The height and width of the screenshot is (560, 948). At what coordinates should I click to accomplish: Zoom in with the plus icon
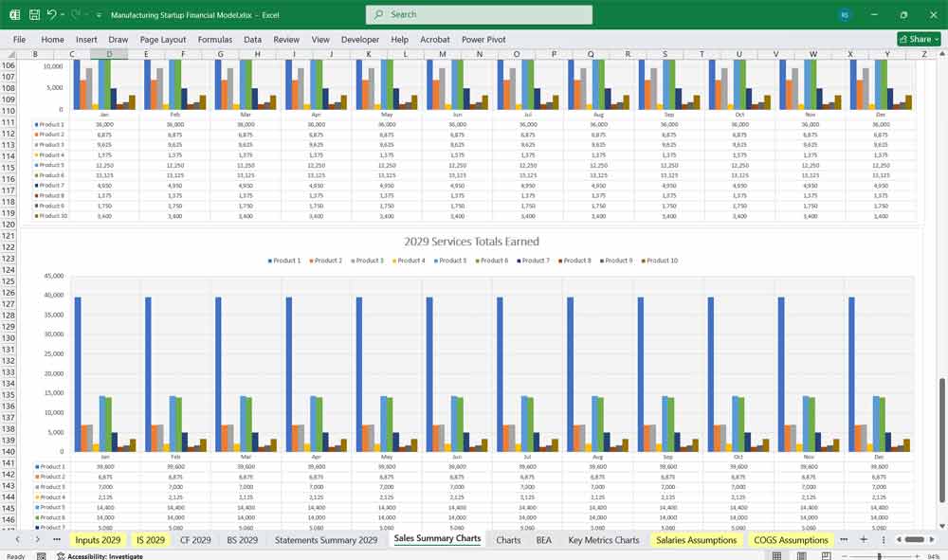[x=917, y=555]
